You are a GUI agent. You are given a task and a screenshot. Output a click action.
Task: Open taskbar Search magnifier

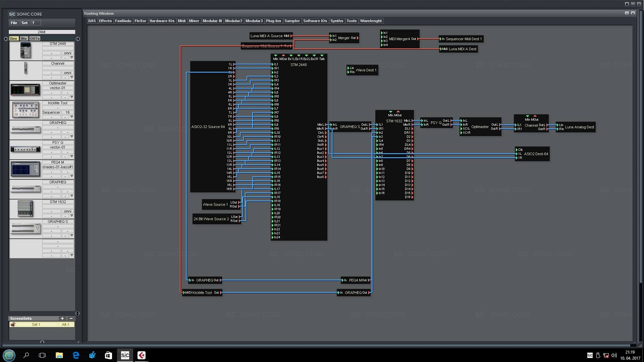(26, 355)
